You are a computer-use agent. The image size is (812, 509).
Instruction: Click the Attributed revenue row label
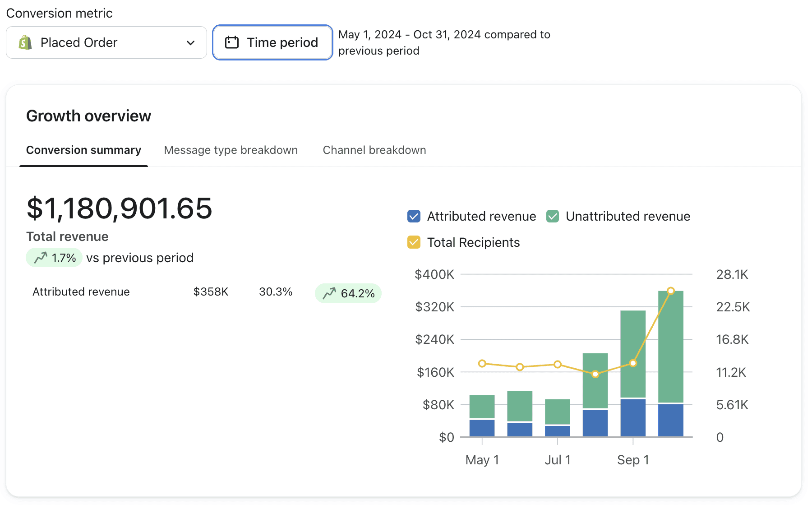tap(81, 292)
